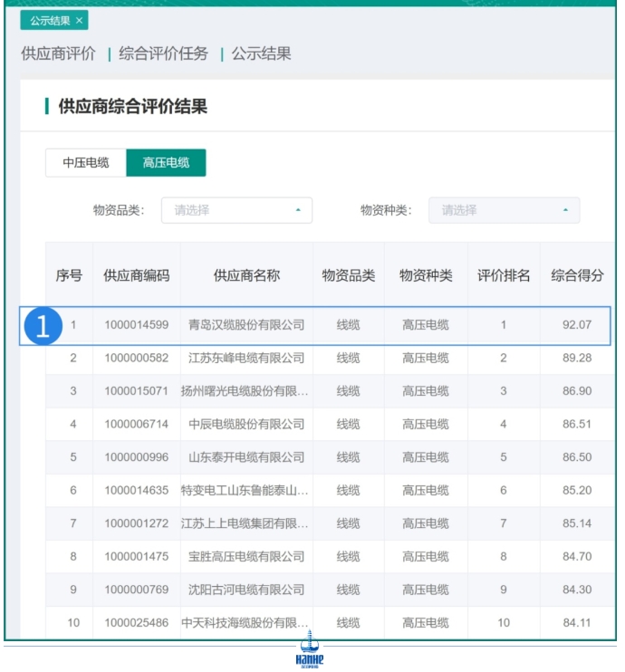The height and width of the screenshot is (672, 625).
Task: Click the 公示结果 breadcrumb item
Action: 261,53
